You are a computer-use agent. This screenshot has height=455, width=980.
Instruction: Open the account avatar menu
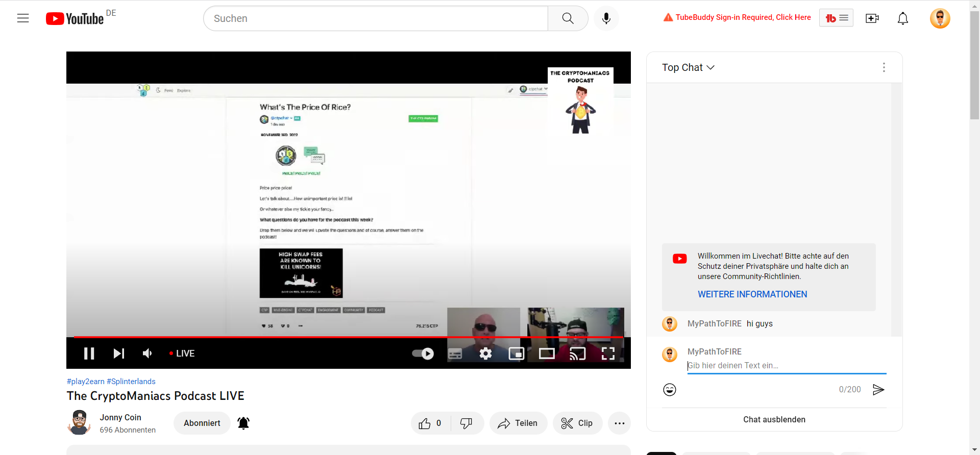coord(940,18)
